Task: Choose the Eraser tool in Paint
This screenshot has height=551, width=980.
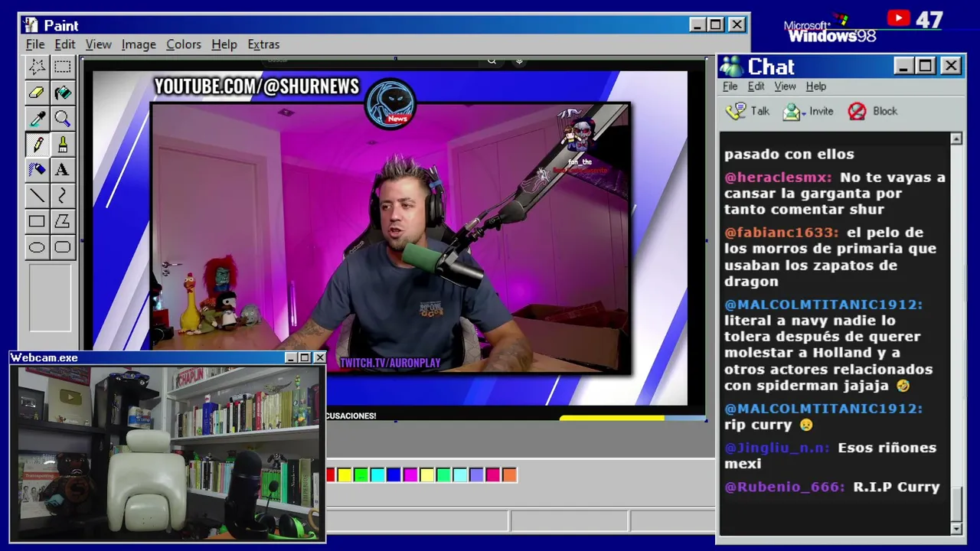Action: click(37, 93)
